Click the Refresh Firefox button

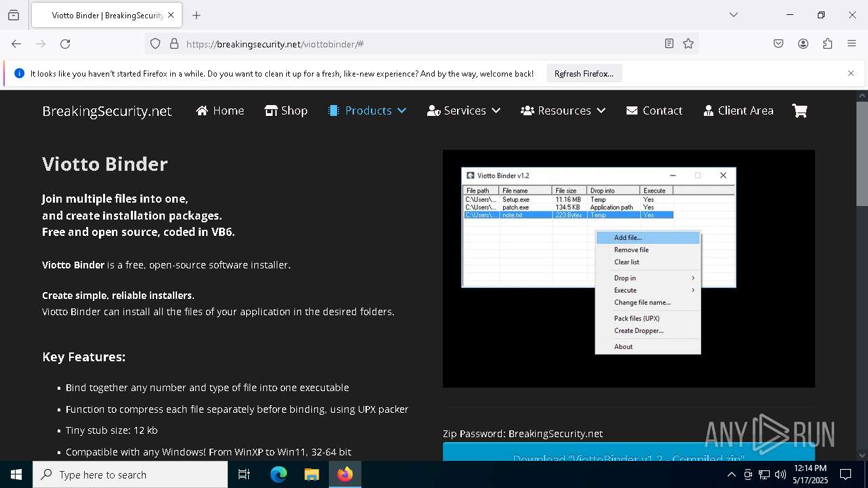point(584,73)
